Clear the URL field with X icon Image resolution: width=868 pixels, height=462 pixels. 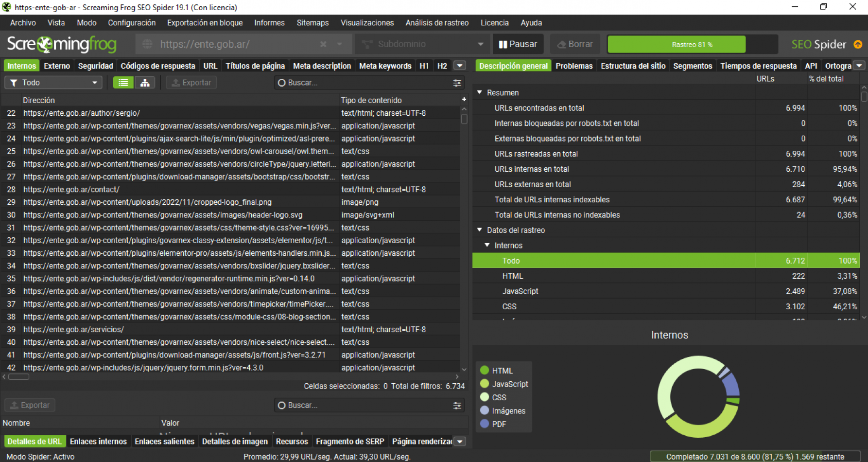coord(323,44)
